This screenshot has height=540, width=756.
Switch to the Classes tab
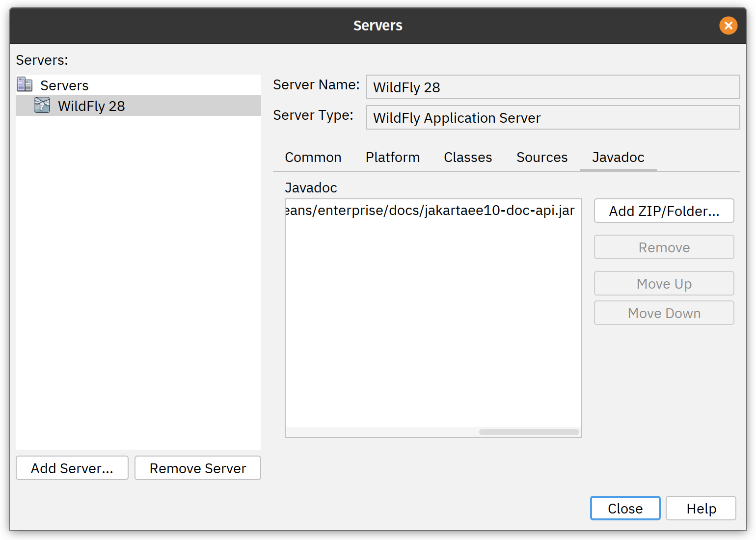pos(468,157)
